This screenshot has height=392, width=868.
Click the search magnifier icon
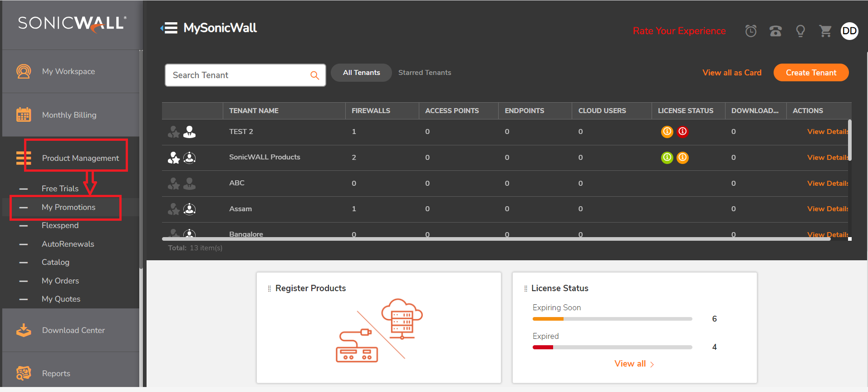click(x=314, y=75)
